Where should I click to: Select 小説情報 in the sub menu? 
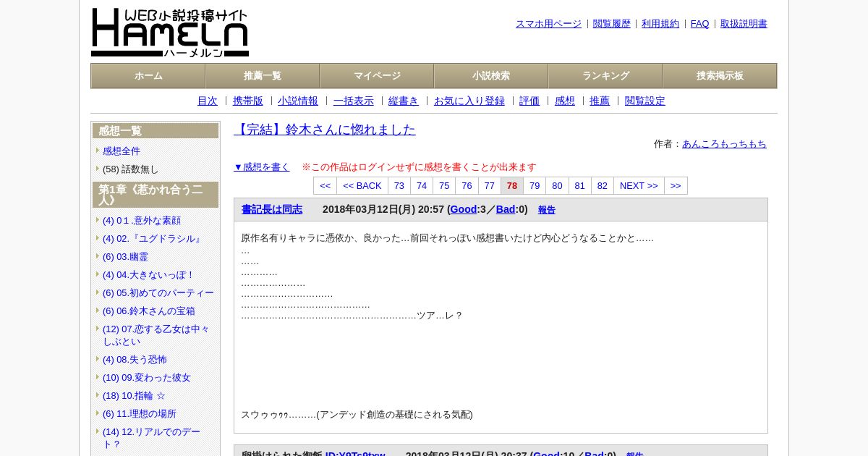[x=298, y=101]
